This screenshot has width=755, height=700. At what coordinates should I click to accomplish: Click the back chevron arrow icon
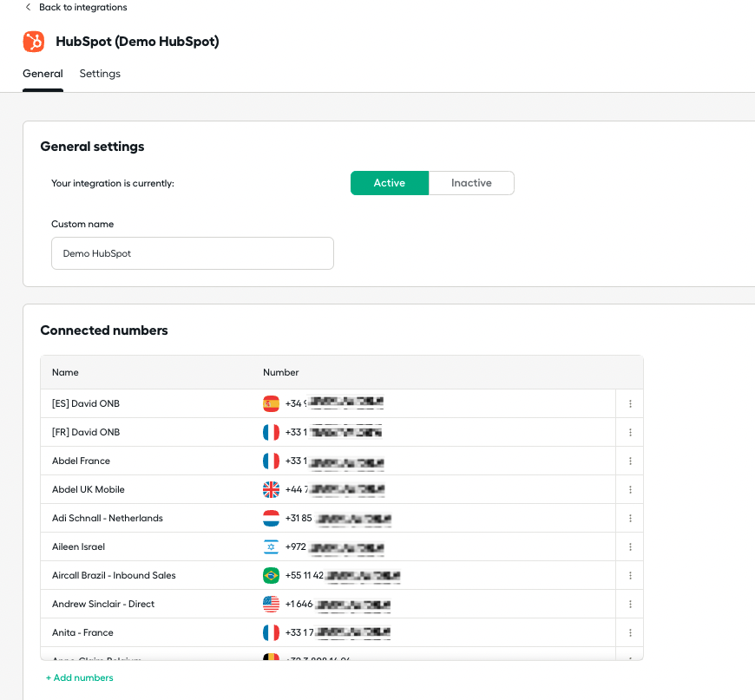tap(28, 7)
